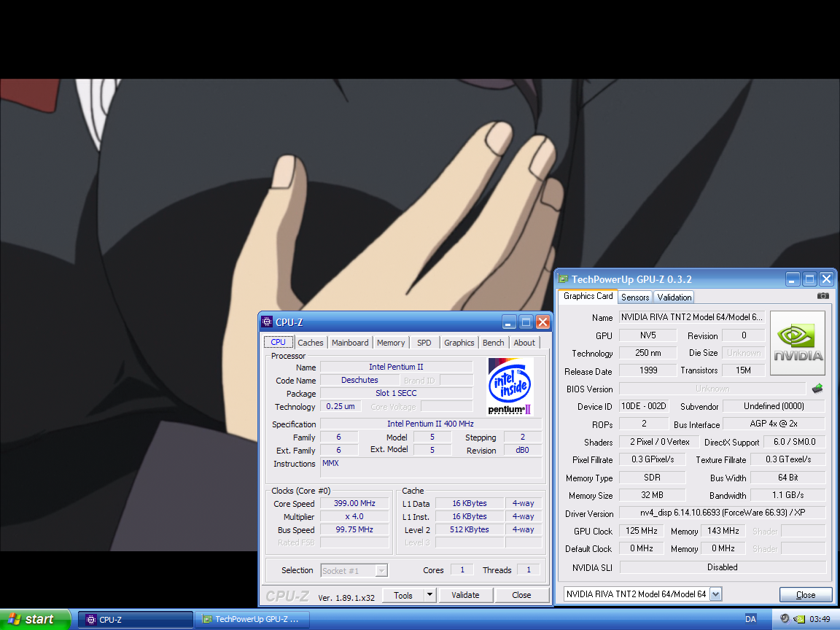Open the Bench tab in CPU-Z
Viewport: 840px width, 630px height.
click(x=493, y=343)
